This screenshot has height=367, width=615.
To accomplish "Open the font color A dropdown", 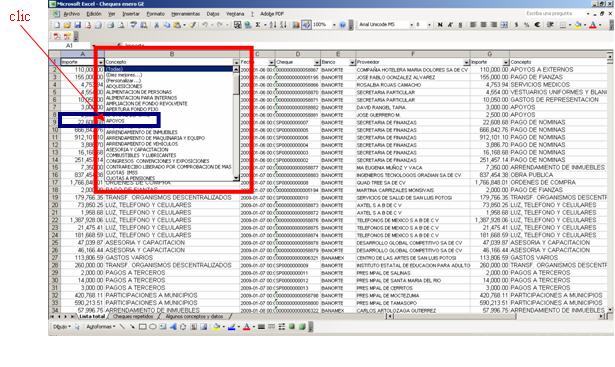I will click(x=600, y=25).
